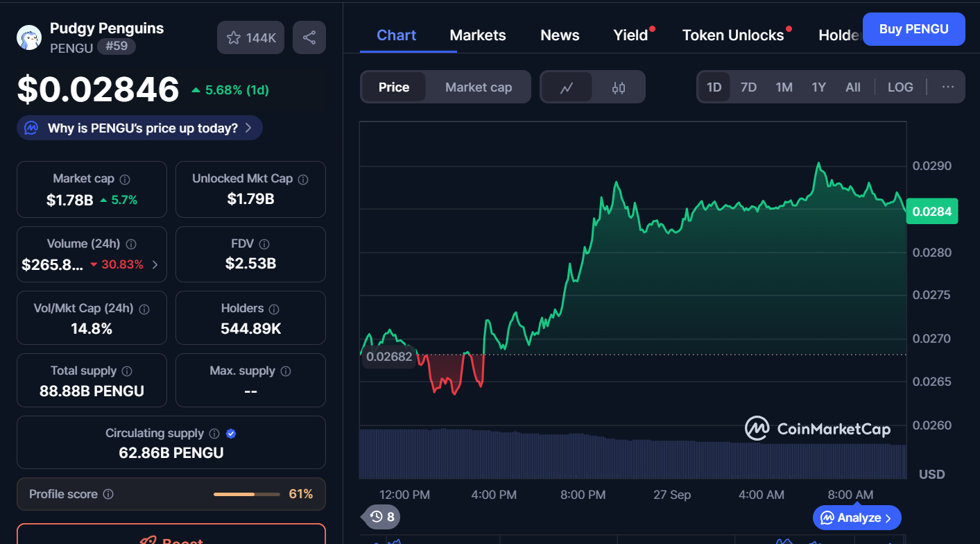This screenshot has width=980, height=544.
Task: Open Vol/Mkt Cap (24h) info icon
Action: pos(144,309)
